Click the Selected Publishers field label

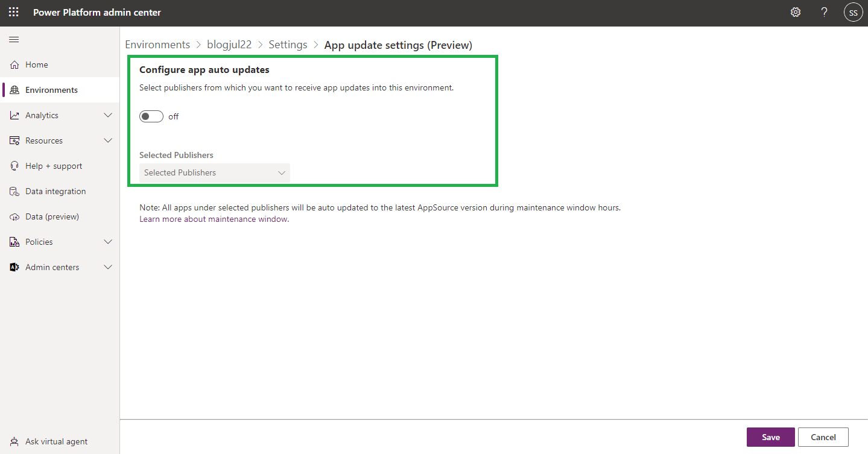coord(176,155)
